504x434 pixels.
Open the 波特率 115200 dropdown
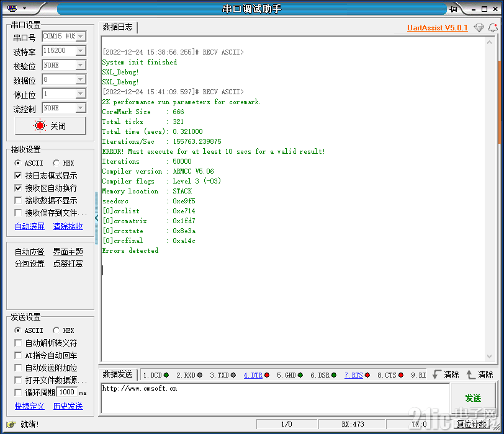81,51
